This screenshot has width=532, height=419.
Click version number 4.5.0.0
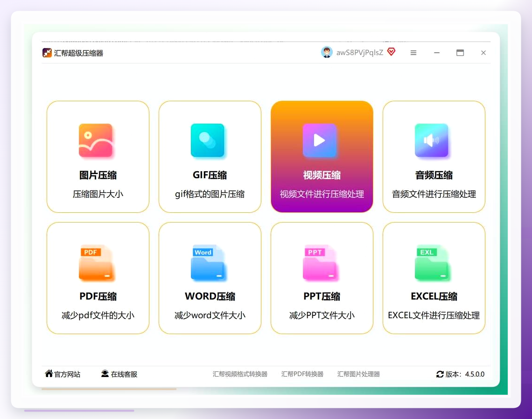(x=475, y=374)
